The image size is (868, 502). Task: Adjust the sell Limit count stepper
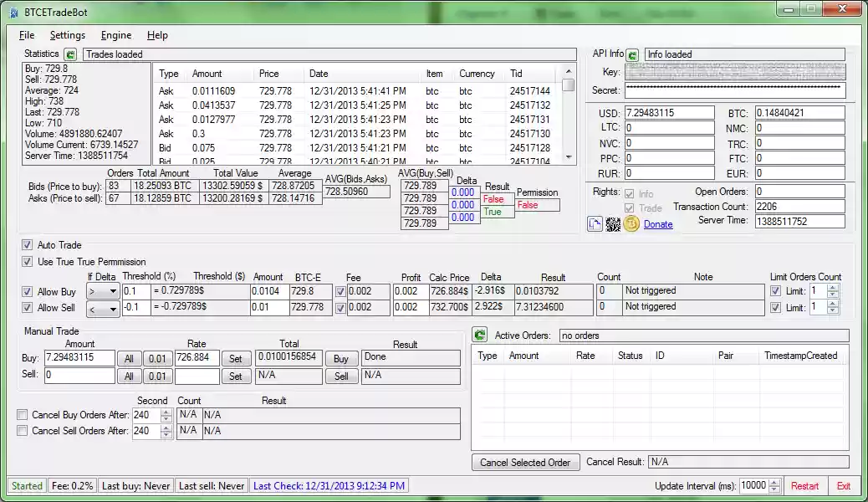point(833,308)
